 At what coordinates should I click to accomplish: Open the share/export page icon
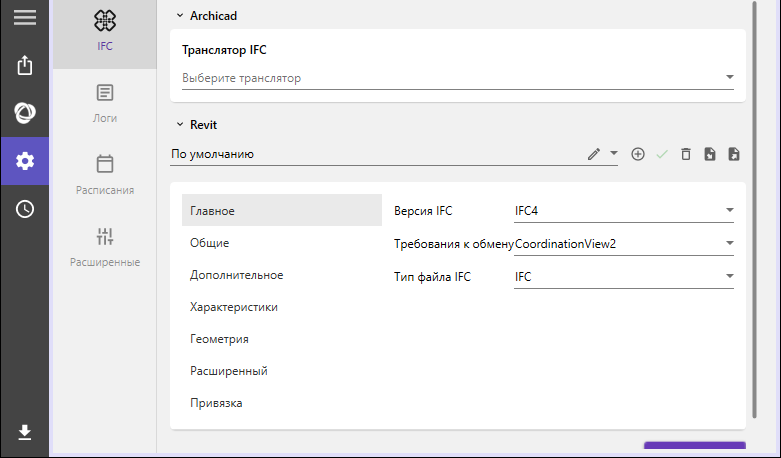point(25,65)
